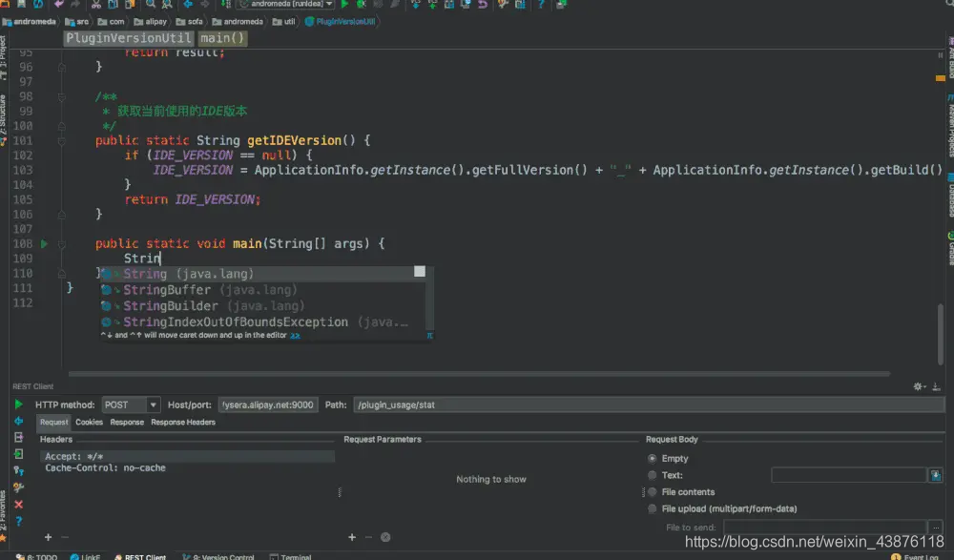Add a header with the plus under Headers
954x560 pixels.
48,537
